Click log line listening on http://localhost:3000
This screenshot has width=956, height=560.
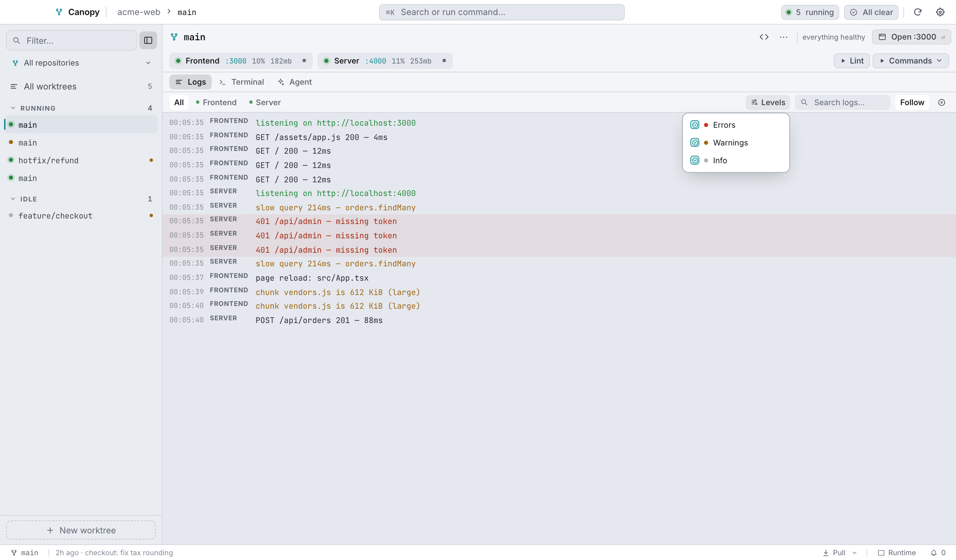pos(335,123)
